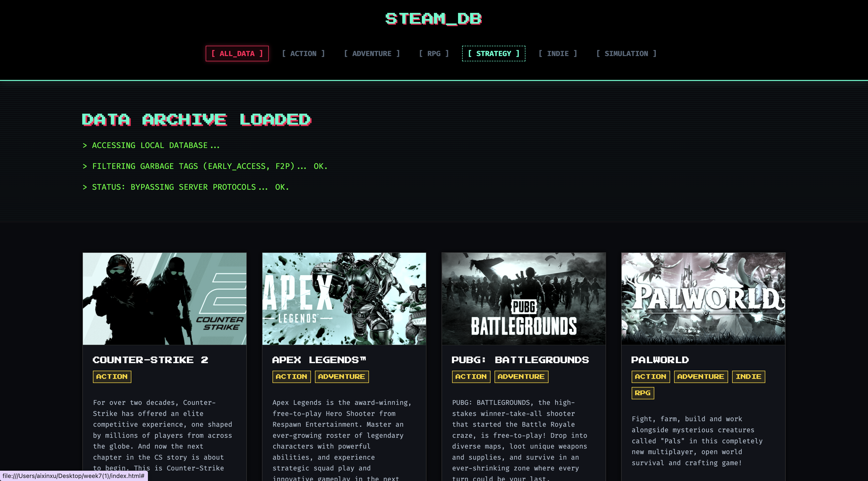Image resolution: width=868 pixels, height=481 pixels.
Task: Open the Counter-Strike 2 cover image
Action: pyautogui.click(x=165, y=298)
